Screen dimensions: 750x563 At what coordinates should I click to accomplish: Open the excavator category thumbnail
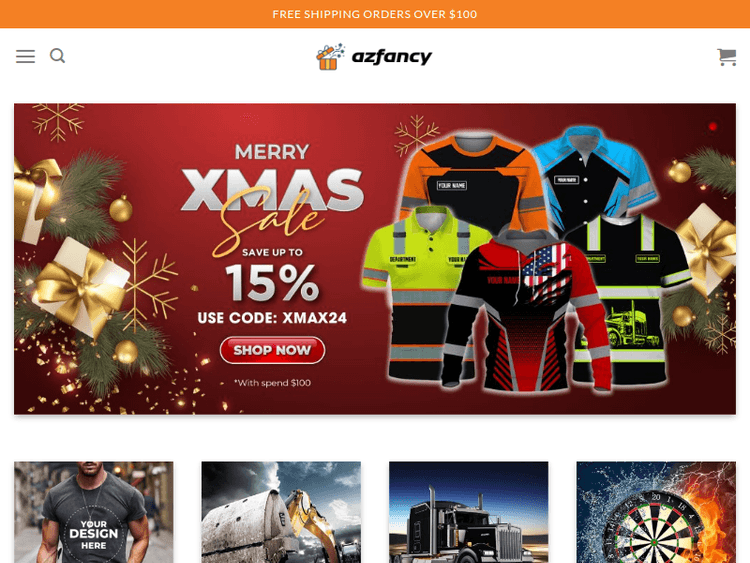281,512
